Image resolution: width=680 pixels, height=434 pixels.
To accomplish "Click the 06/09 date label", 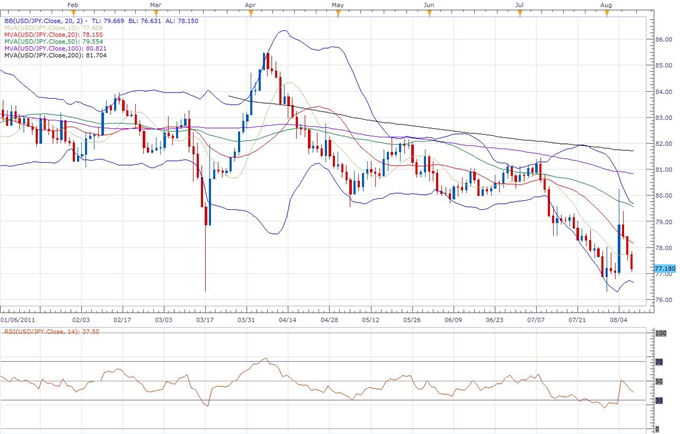I will (453, 320).
